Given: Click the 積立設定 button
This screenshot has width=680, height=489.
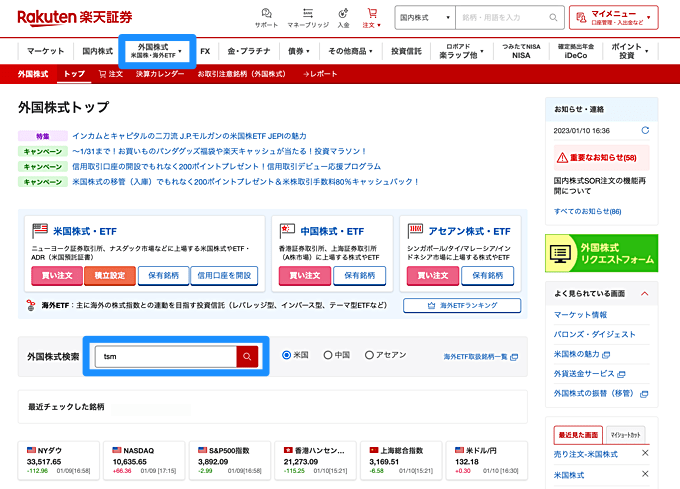Looking at the screenshot, I should click(110, 276).
